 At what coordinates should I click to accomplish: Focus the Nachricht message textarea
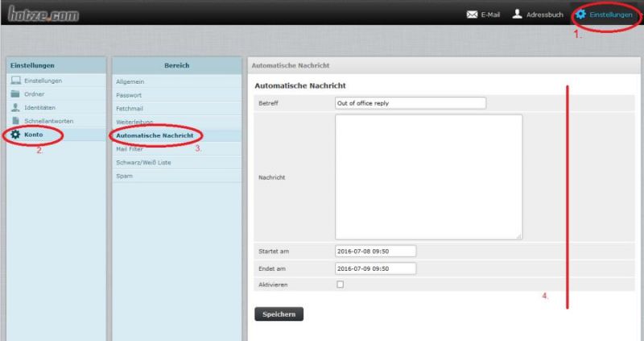(428, 177)
